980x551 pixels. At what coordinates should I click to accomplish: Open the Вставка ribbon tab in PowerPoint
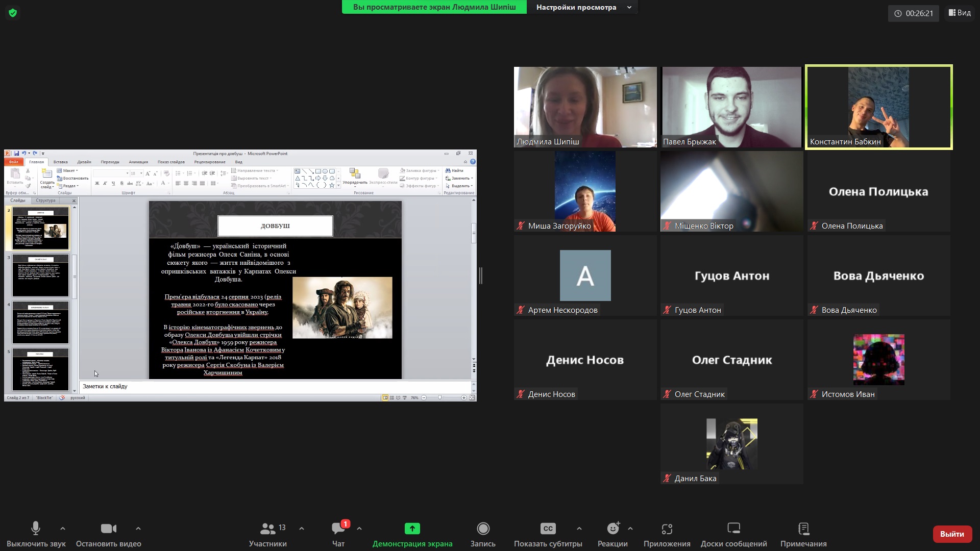[60, 162]
